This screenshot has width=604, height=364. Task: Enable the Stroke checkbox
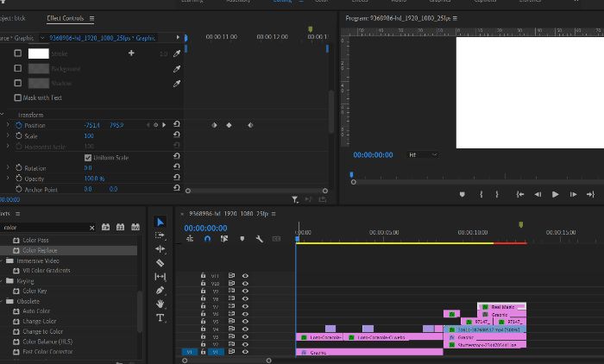[x=18, y=53]
